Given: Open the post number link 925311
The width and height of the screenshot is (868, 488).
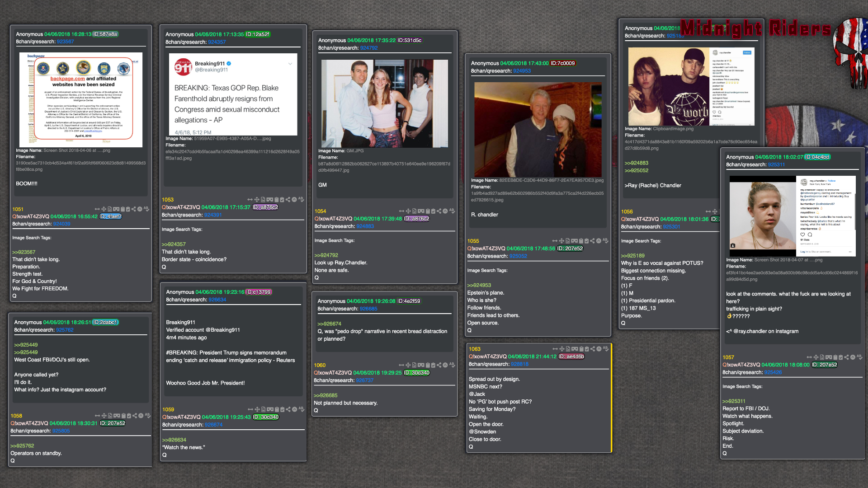Looking at the screenshot, I should (x=776, y=164).
